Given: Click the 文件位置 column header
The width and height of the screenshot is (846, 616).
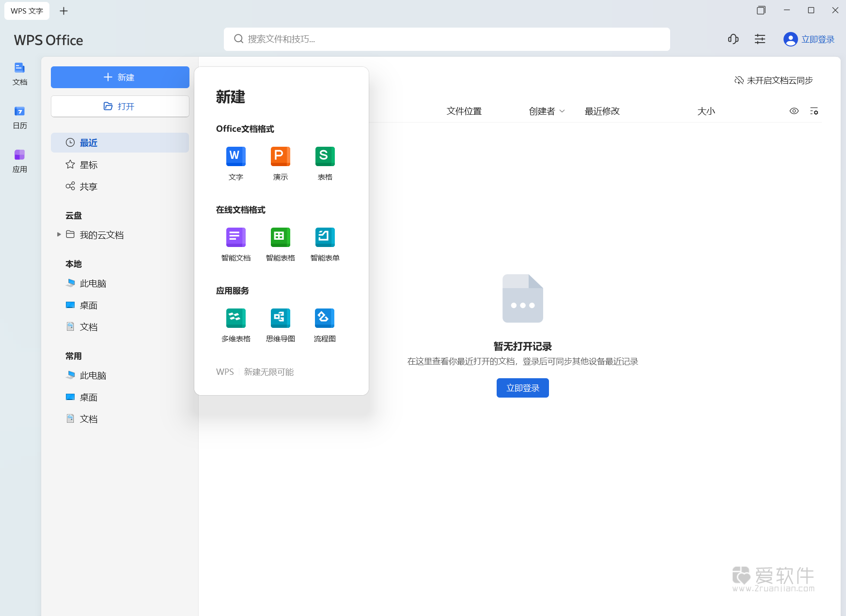Looking at the screenshot, I should point(464,111).
